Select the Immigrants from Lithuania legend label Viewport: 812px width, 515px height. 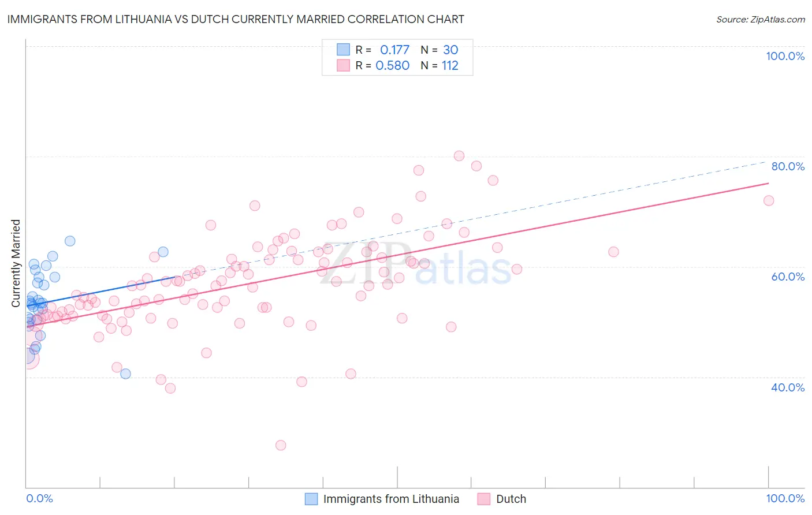point(391,499)
